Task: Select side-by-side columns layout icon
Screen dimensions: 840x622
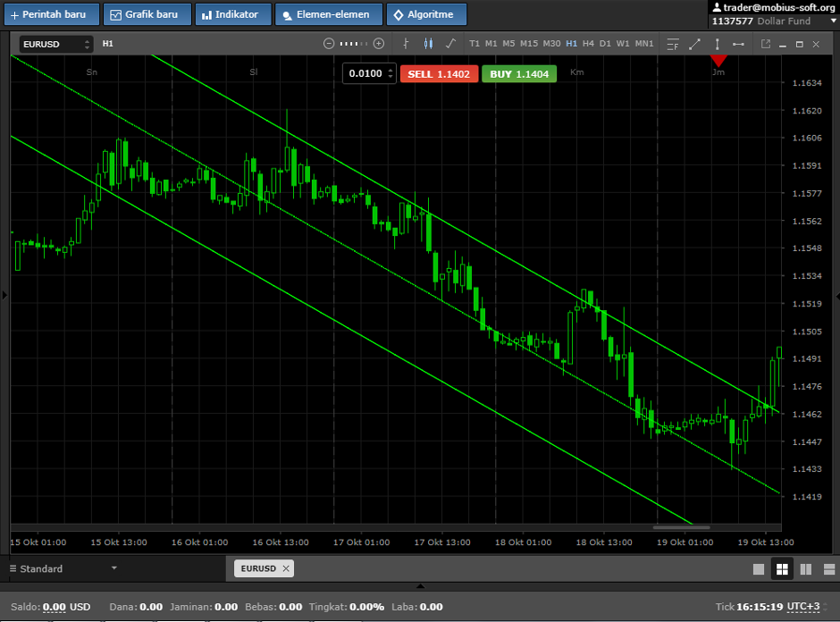Action: click(x=806, y=569)
